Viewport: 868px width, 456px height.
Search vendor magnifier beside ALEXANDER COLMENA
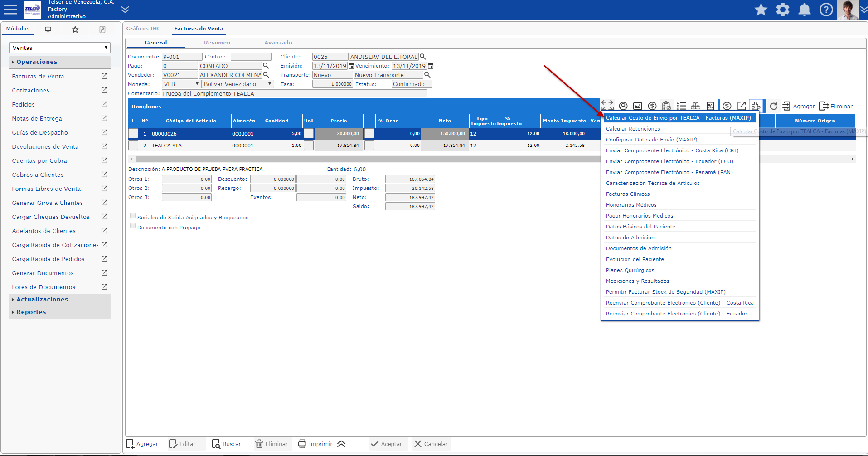266,75
